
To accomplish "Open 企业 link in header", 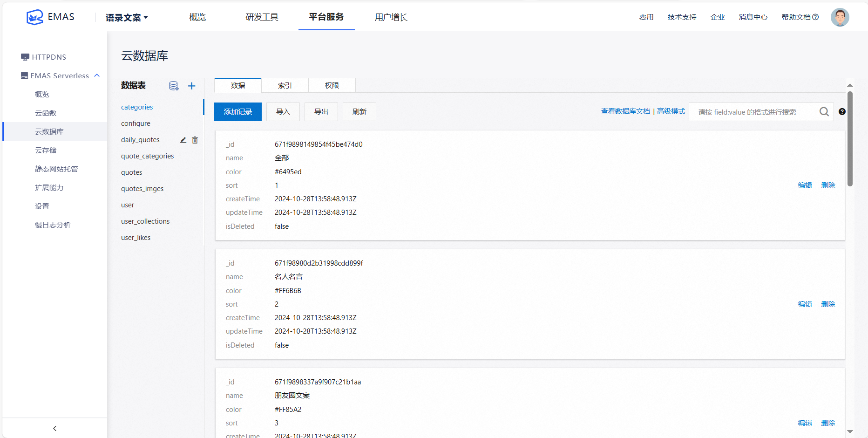I will (718, 17).
